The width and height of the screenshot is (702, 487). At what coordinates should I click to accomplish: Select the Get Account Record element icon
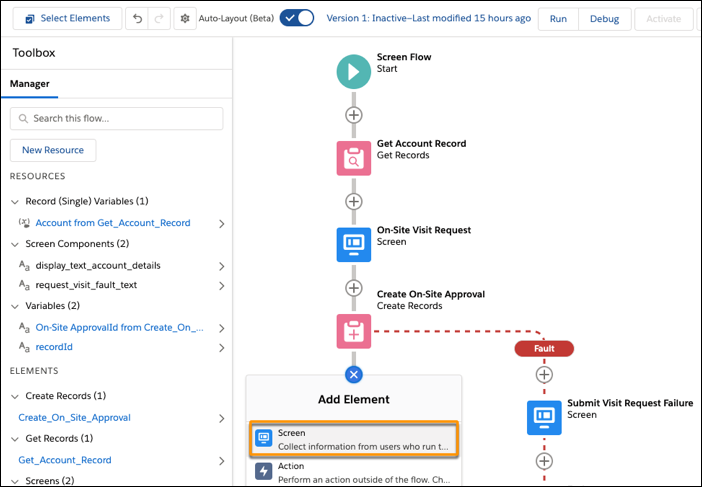[x=353, y=157]
